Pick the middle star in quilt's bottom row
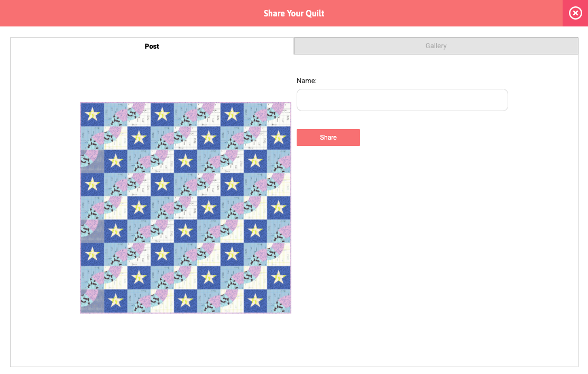 click(x=186, y=301)
